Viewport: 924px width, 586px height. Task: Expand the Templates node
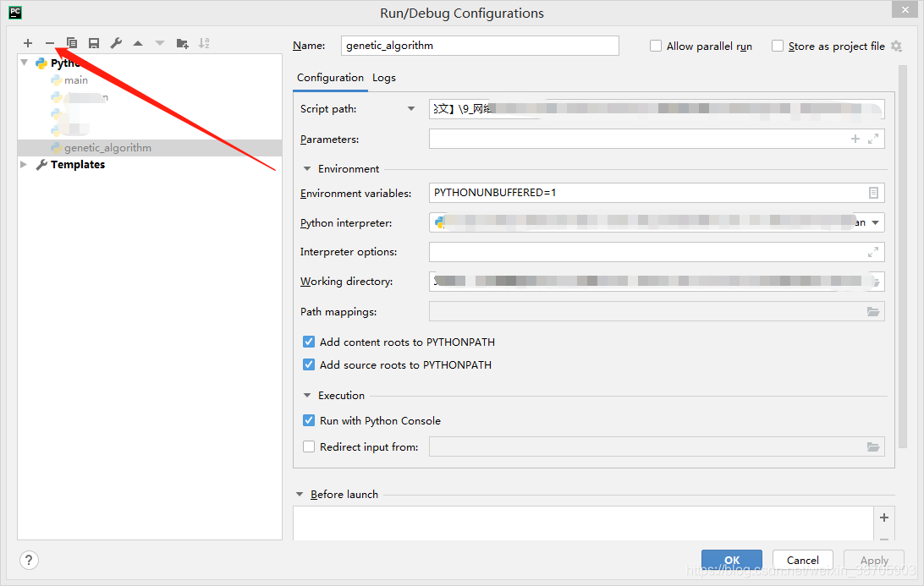pos(25,164)
